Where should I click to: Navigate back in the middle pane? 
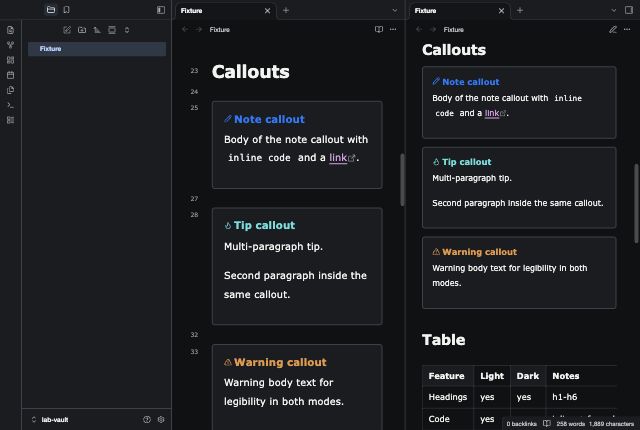click(x=185, y=29)
